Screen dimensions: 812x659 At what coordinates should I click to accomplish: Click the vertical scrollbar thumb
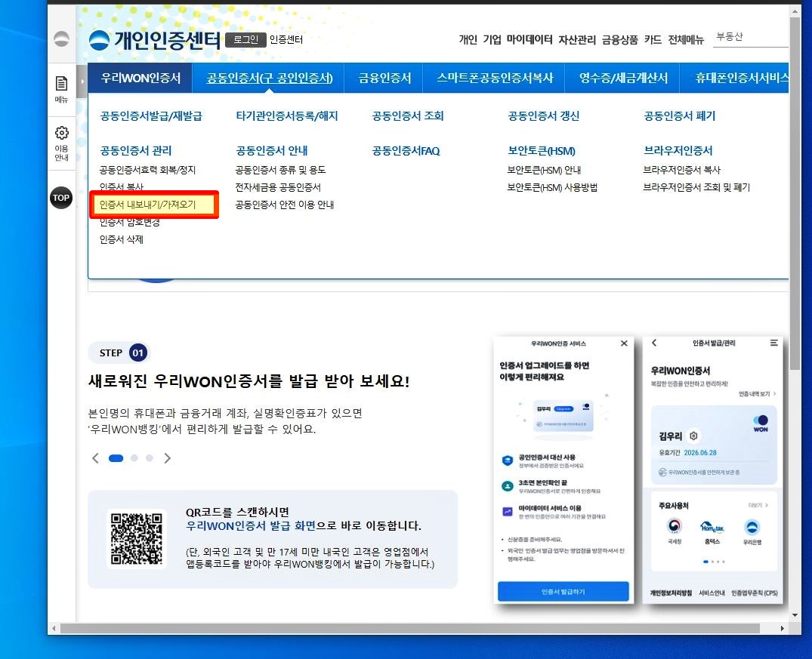795,192
